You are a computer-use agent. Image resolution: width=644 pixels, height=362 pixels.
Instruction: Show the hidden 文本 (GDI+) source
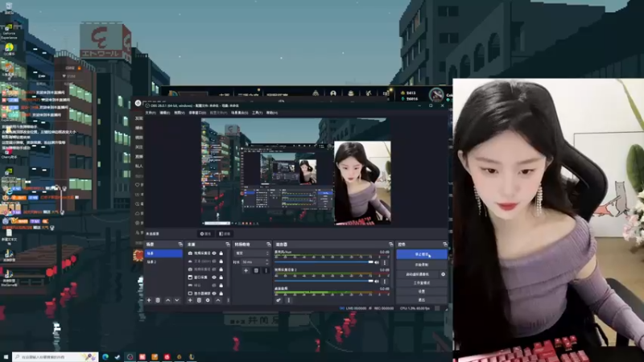point(214,261)
